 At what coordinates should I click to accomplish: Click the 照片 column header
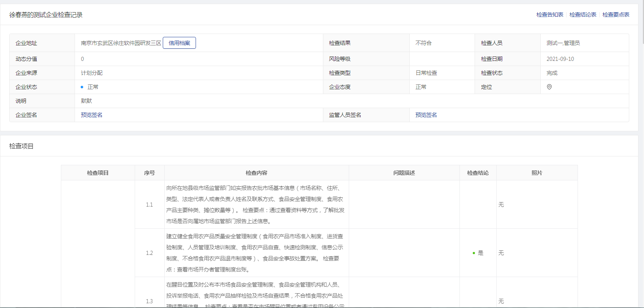coord(537,173)
